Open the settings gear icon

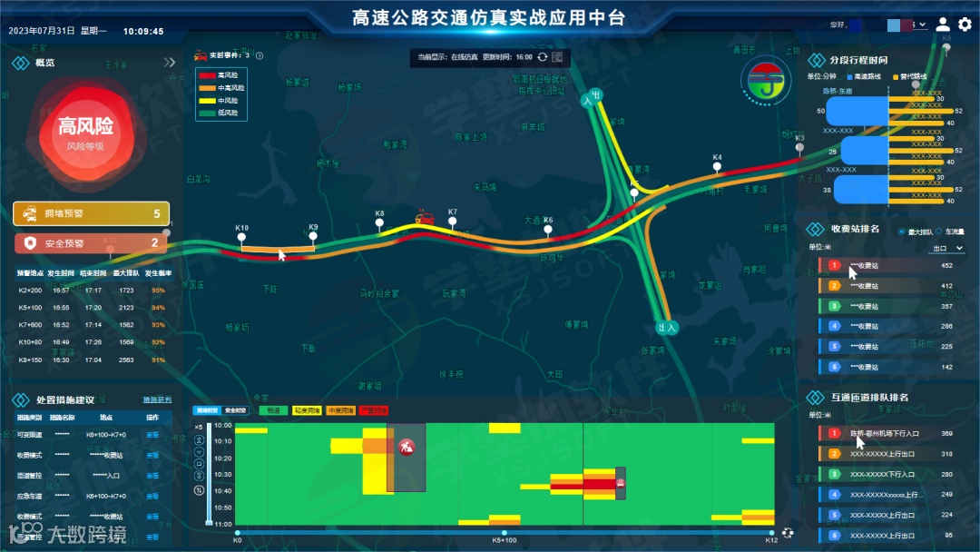click(x=965, y=25)
